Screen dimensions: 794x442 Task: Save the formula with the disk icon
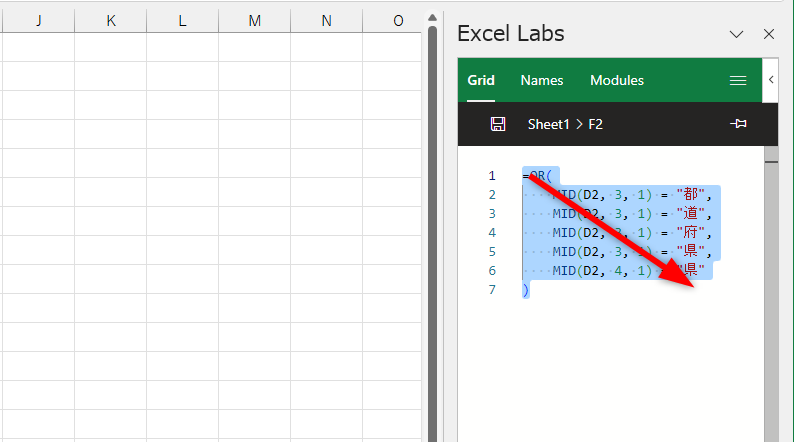tap(498, 124)
